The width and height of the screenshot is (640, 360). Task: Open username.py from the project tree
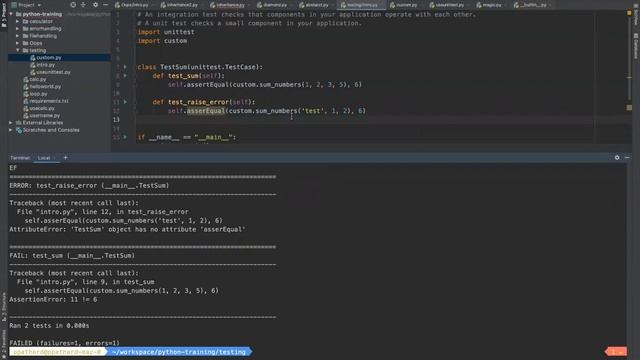pyautogui.click(x=44, y=116)
